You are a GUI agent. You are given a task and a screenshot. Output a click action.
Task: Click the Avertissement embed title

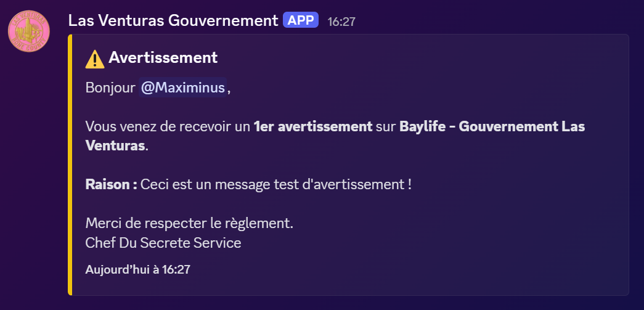(x=163, y=58)
